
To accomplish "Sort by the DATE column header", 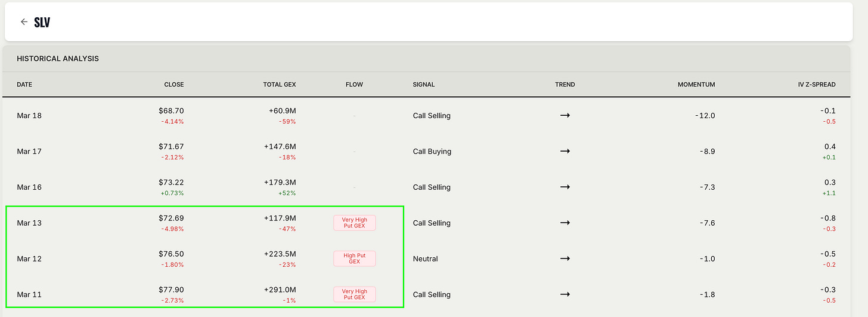I will pos(24,85).
